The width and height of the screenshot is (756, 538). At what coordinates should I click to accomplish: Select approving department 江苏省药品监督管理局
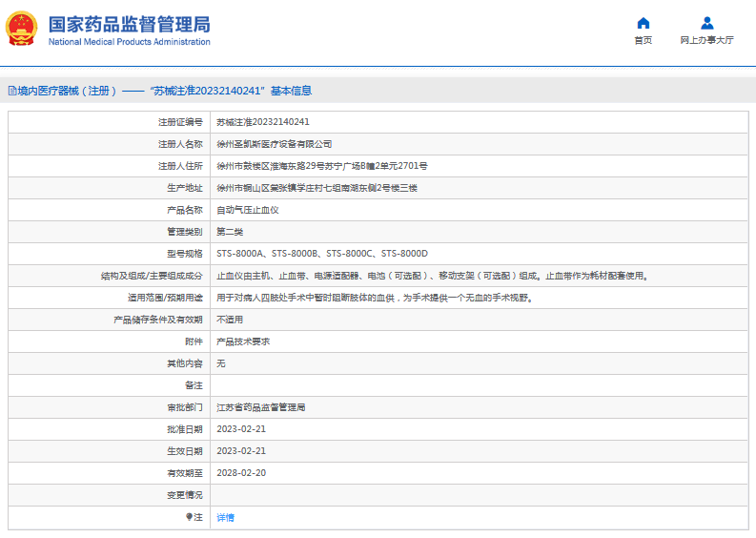click(x=261, y=407)
